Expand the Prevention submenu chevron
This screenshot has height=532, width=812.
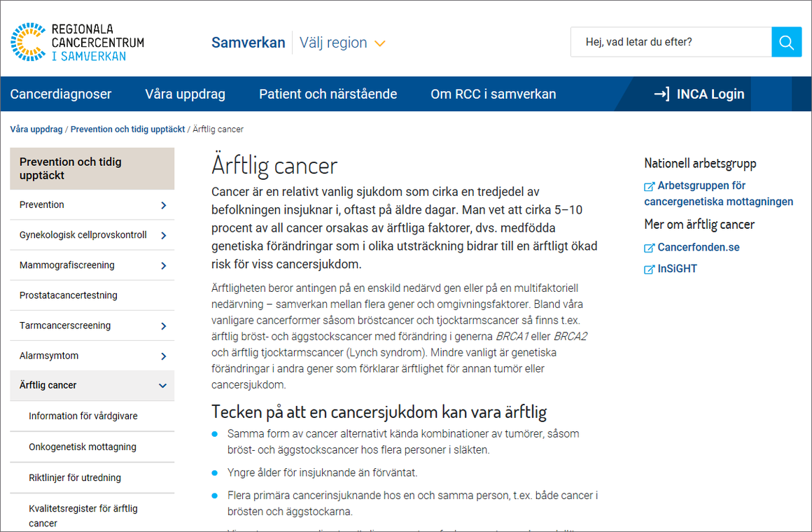164,205
